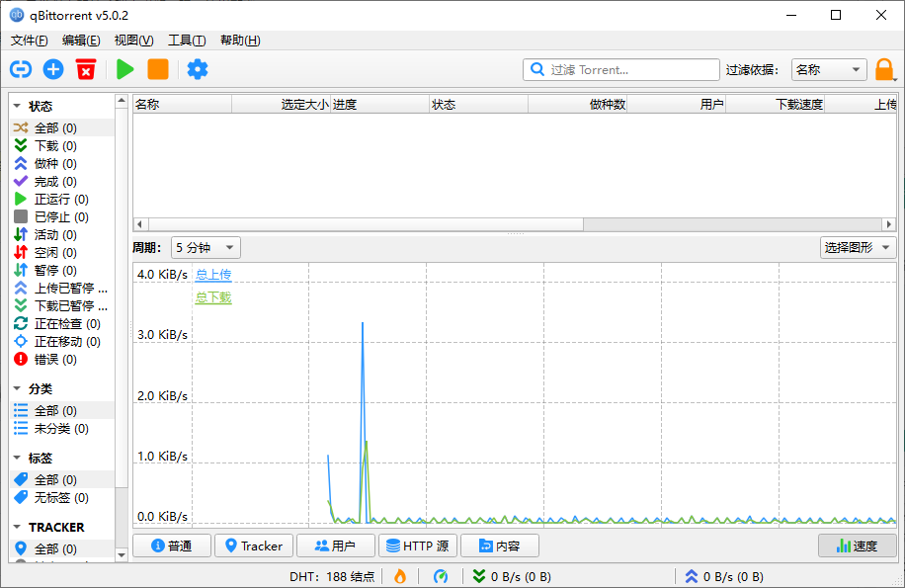Select the 上传已暂停 status filter

pyautogui.click(x=62, y=288)
